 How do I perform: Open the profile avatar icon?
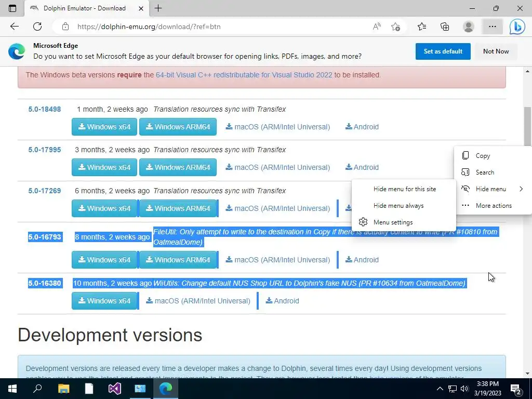[x=469, y=26]
